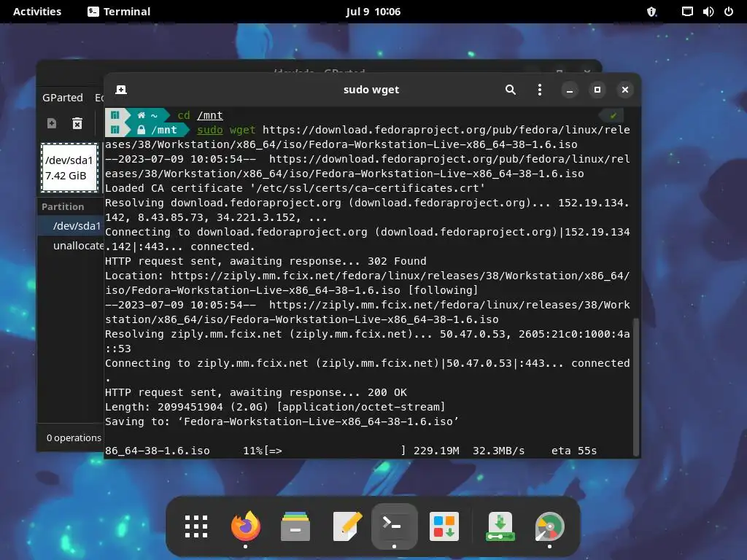Open the show applications grid in dock
This screenshot has width=747, height=560.
[196, 526]
